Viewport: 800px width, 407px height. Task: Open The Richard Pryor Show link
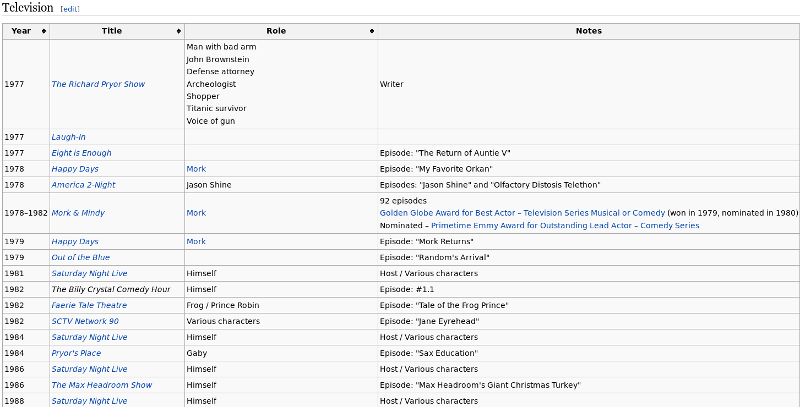98,84
